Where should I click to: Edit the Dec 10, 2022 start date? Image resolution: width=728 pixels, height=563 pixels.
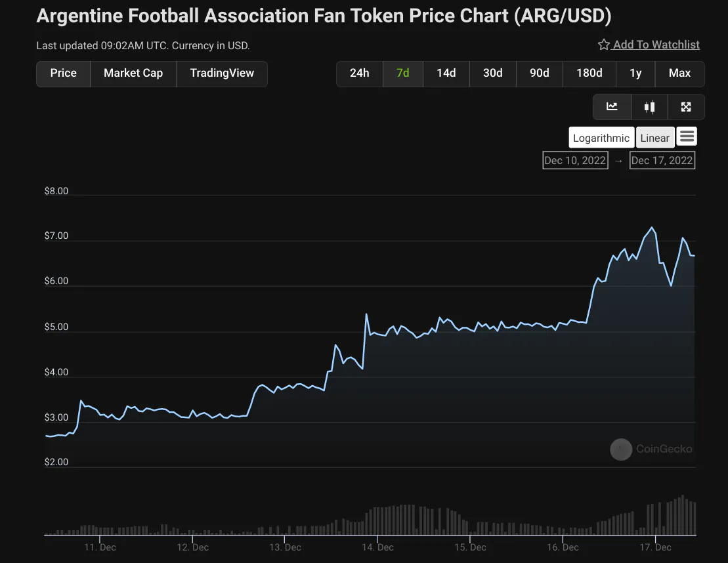(575, 161)
